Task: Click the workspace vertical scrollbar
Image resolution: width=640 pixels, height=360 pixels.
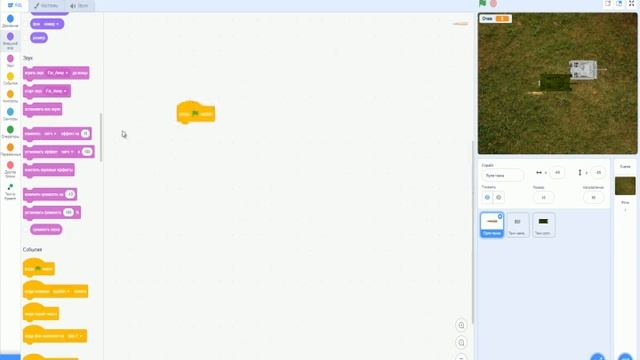Action: [x=473, y=232]
